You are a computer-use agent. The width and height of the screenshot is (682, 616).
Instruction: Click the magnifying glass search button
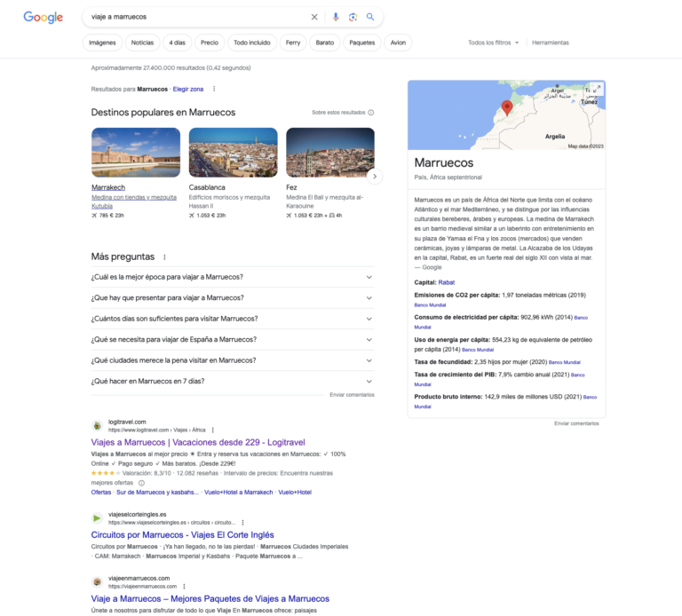370,17
